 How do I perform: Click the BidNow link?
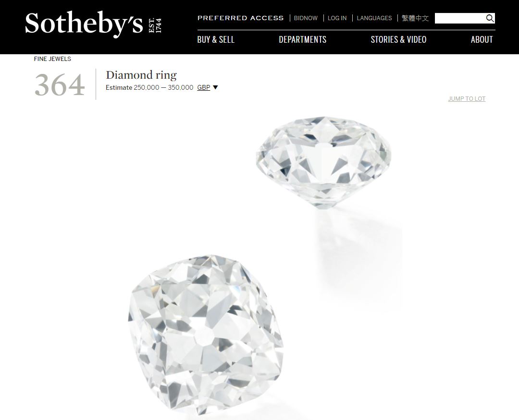pos(306,18)
